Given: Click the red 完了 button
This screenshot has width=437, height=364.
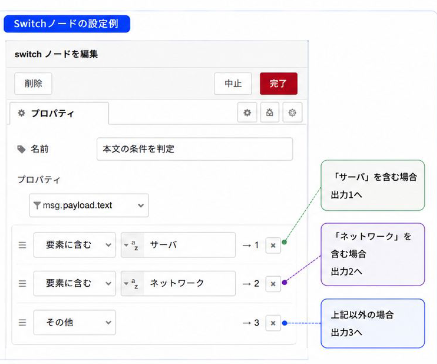Looking at the screenshot, I should 279,83.
